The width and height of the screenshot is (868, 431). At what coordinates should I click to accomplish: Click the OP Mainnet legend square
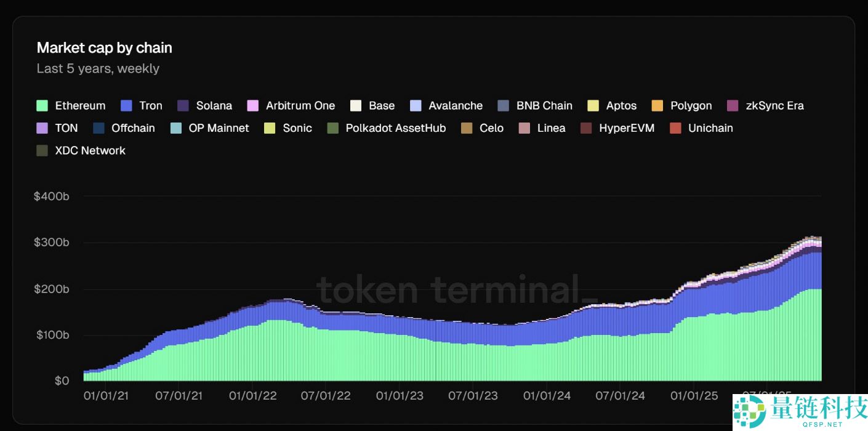175,128
